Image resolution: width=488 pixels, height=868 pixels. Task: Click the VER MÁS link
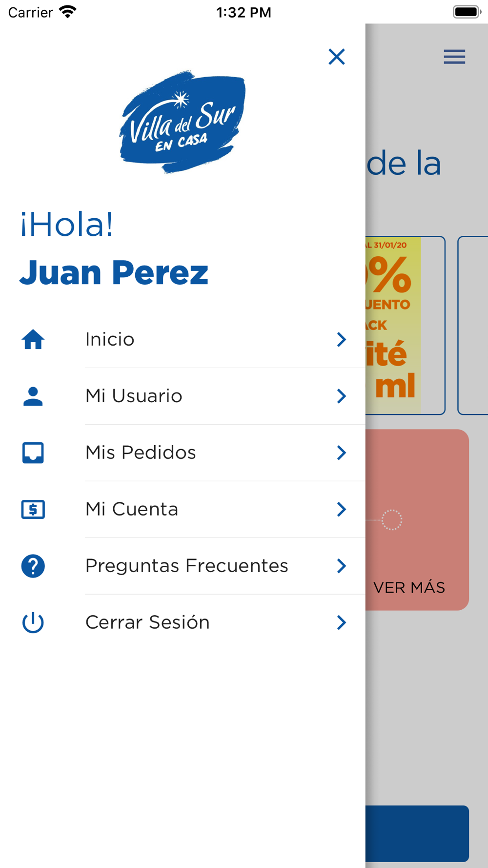click(409, 587)
